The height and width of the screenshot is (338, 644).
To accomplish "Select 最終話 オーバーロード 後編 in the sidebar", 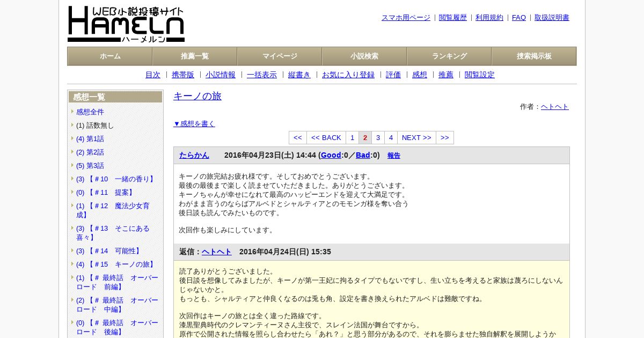I will [x=117, y=327].
